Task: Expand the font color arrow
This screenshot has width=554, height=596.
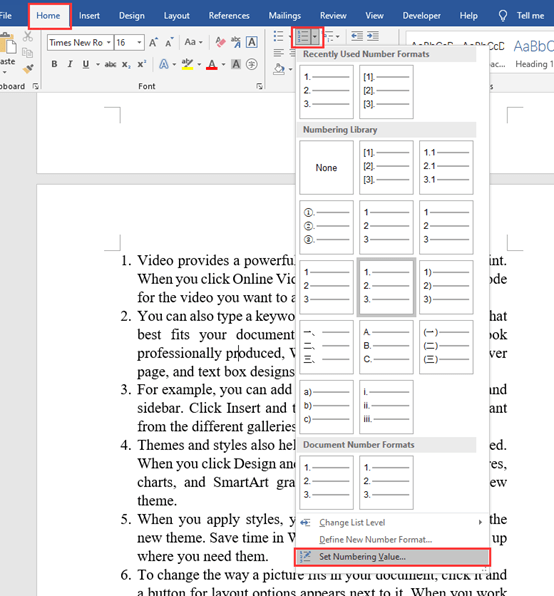Action: pos(223,64)
